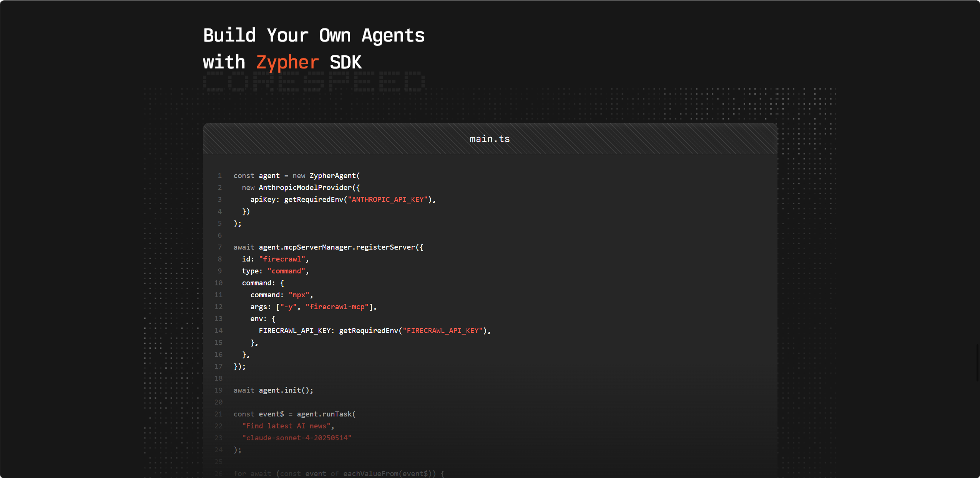
Task: Click the "firecrawl" id string
Action: [x=282, y=259]
